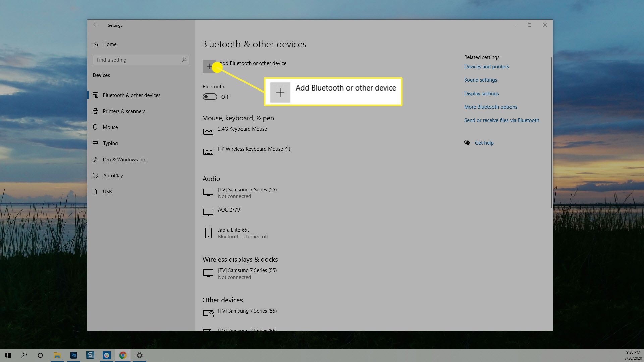644x362 pixels.
Task: Select AutoPlay settings sidebar icon
Action: click(96, 175)
